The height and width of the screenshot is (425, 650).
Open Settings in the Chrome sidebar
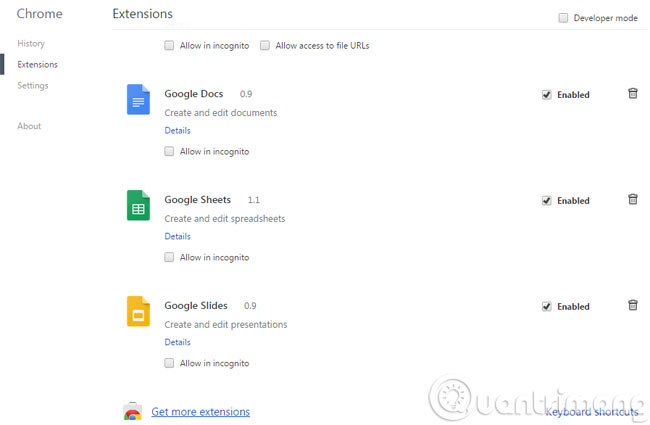[33, 85]
